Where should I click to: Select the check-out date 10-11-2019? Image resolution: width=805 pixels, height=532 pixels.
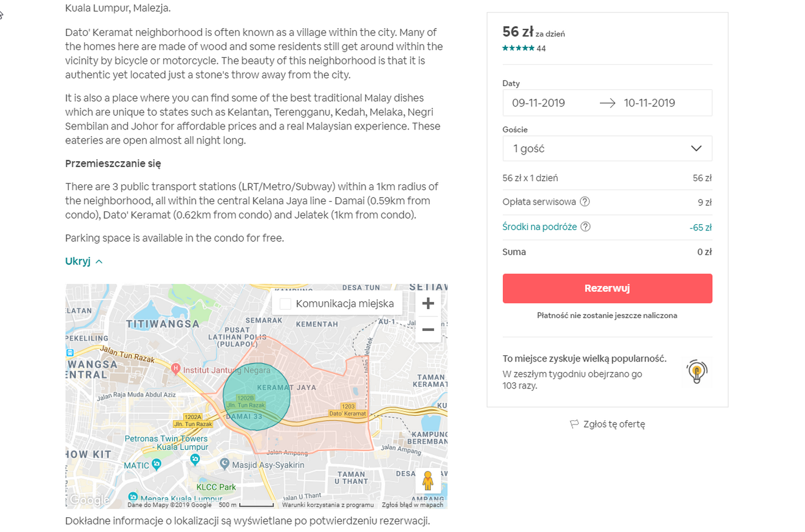649,103
